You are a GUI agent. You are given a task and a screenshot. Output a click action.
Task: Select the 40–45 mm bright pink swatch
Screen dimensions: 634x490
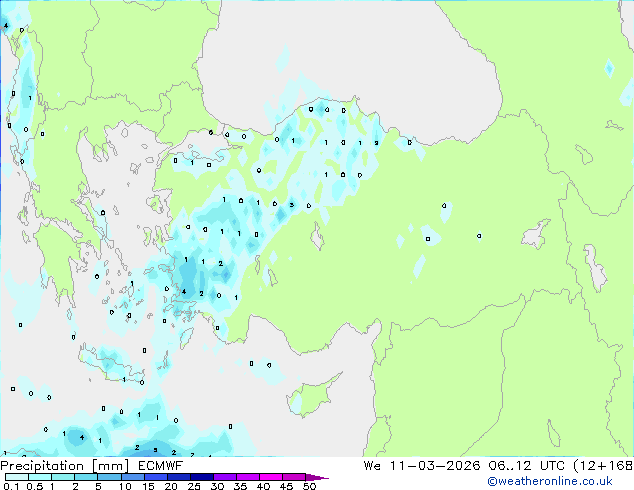(x=271, y=477)
